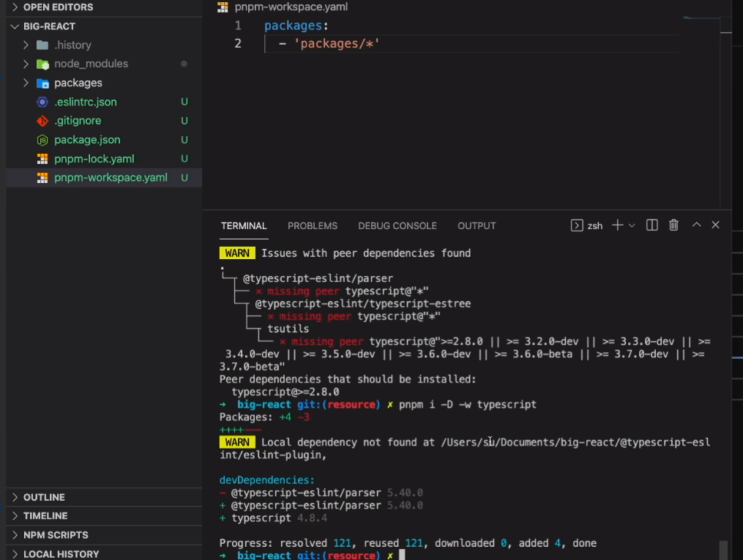
Task: Close the terminal panel
Action: pyautogui.click(x=715, y=225)
